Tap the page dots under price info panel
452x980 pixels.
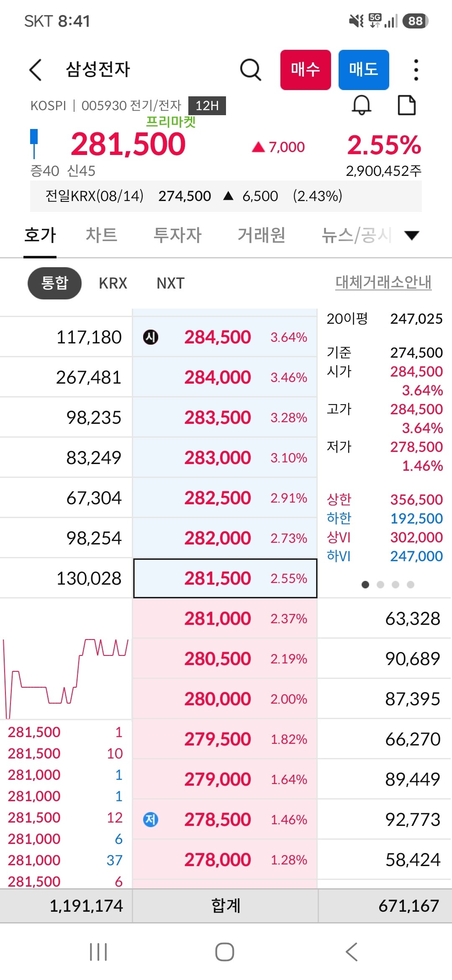coord(388,584)
